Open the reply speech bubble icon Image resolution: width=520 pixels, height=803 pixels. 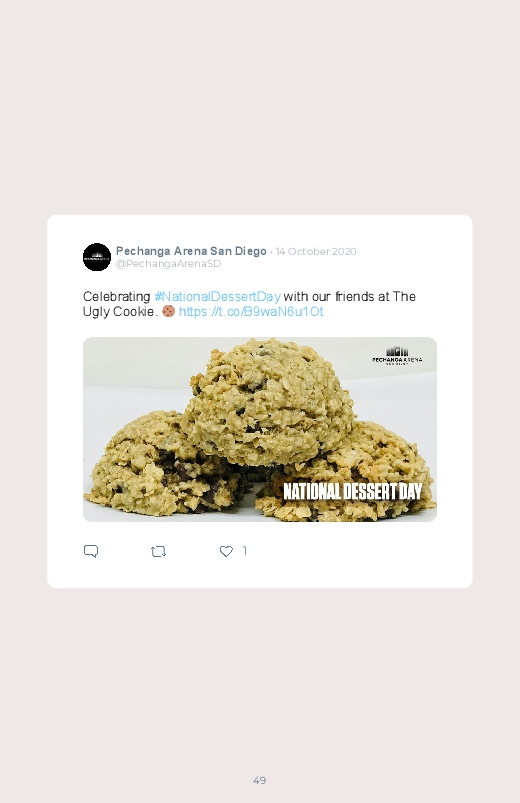[91, 551]
